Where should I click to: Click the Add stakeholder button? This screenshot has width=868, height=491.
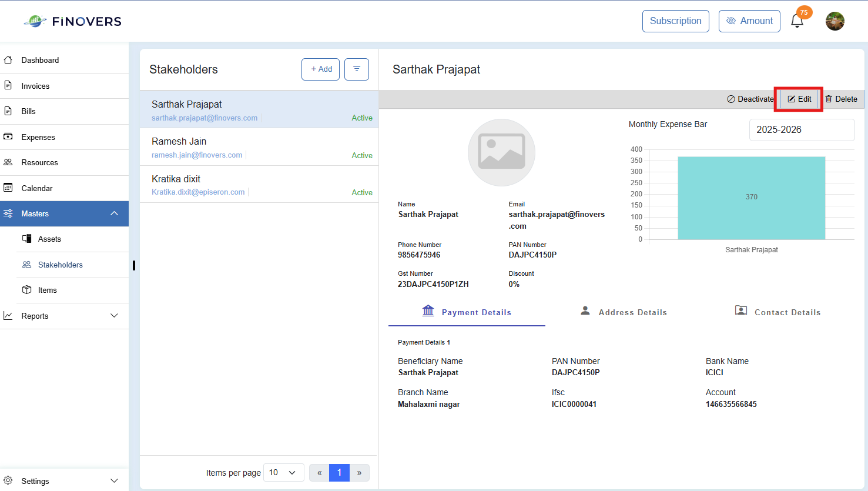tap(320, 69)
